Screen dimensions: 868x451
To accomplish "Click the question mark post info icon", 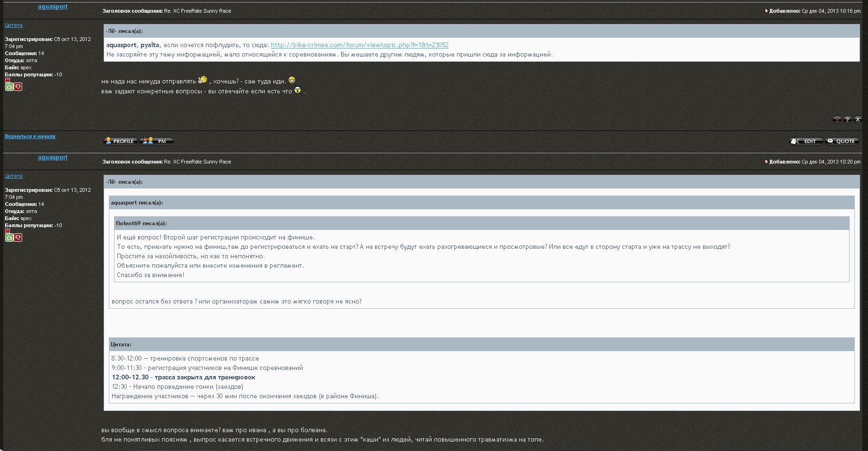I will (847, 120).
